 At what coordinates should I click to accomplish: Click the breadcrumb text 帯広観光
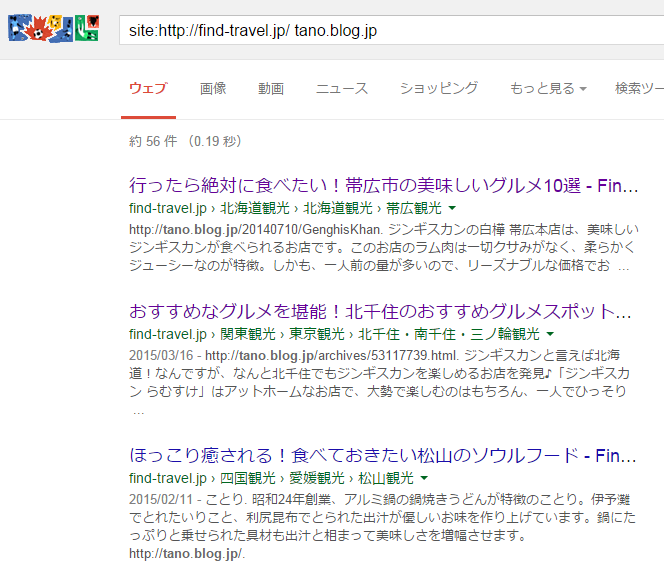point(414,208)
